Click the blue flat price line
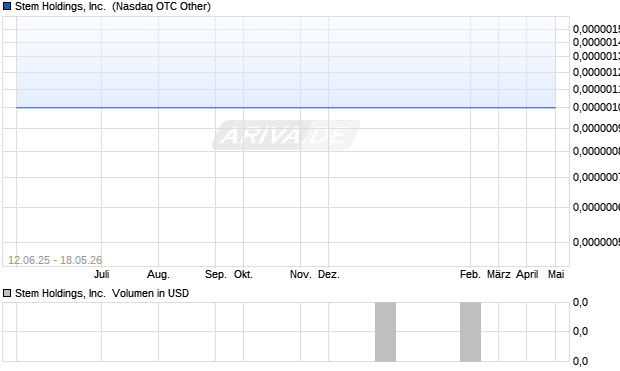Screen dimensions: 620x371 click(x=286, y=107)
